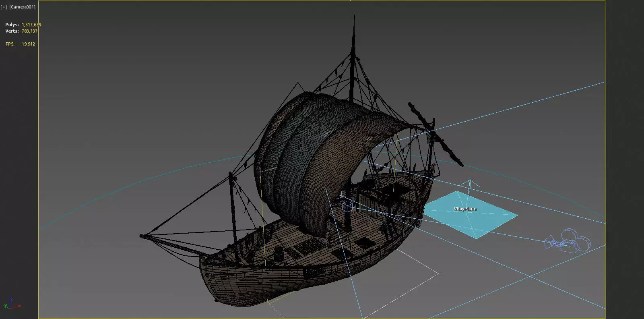
Task: Select the camera object icon in the viewport
Action: [x=568, y=240]
